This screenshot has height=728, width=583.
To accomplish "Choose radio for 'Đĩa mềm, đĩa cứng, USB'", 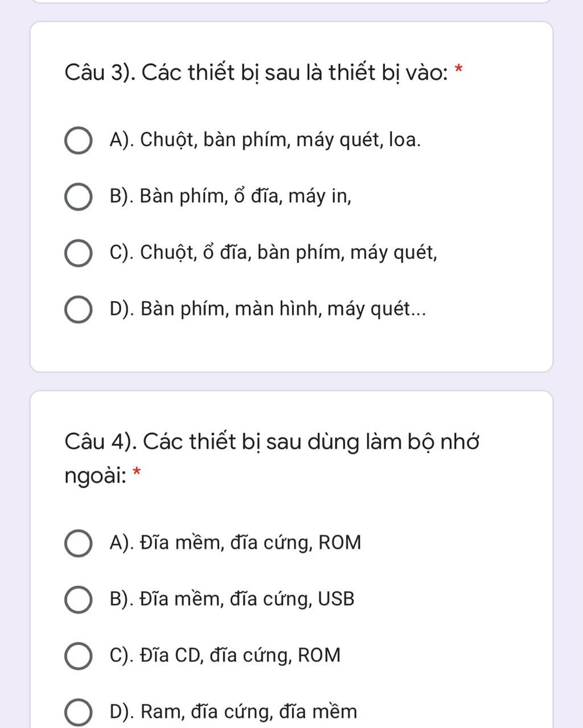I will point(78,599).
